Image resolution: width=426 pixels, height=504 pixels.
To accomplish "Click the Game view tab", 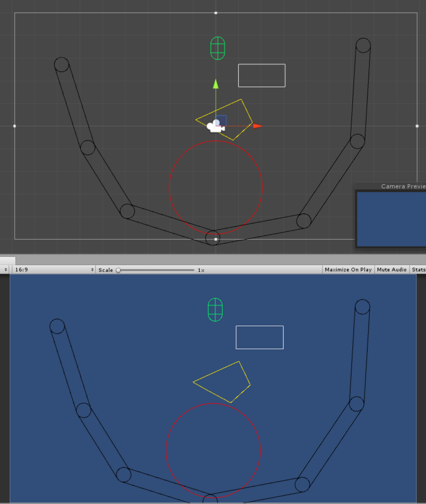I will coord(8,261).
